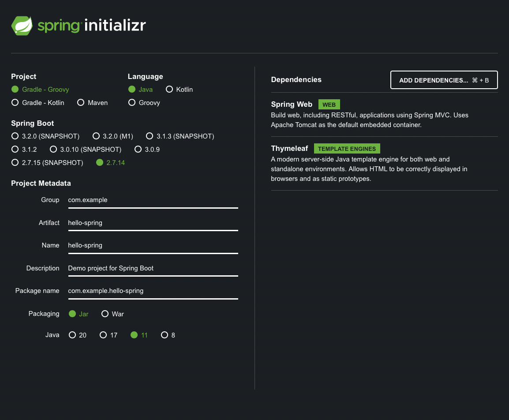
Task: Select Spring Boot 2.7.15 (SNAPSHOT)
Action: 47,163
